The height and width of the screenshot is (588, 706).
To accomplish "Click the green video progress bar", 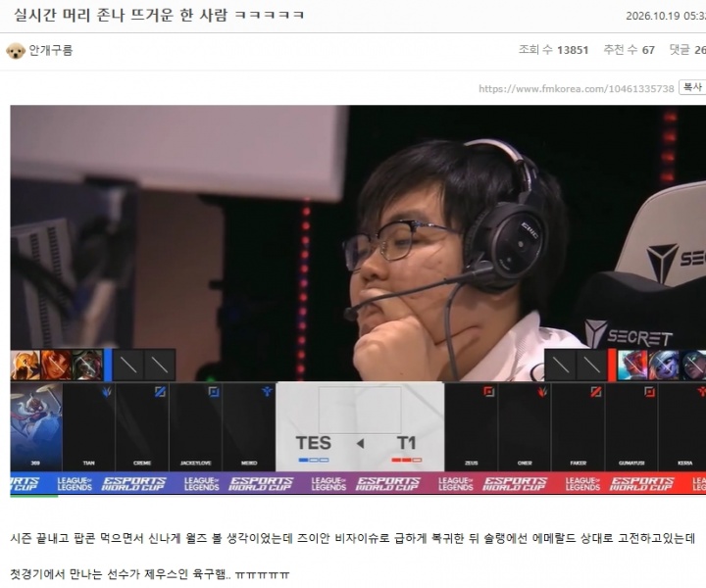I will (34, 496).
